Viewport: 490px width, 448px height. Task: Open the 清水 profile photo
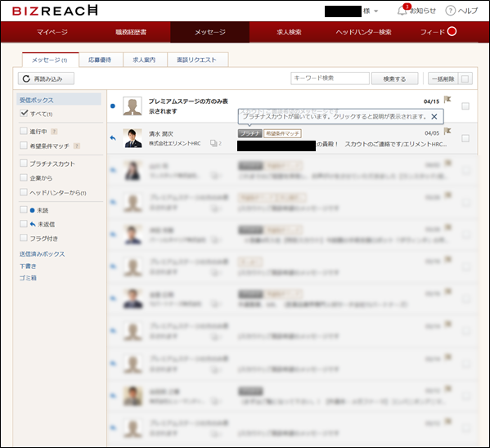pos(133,138)
